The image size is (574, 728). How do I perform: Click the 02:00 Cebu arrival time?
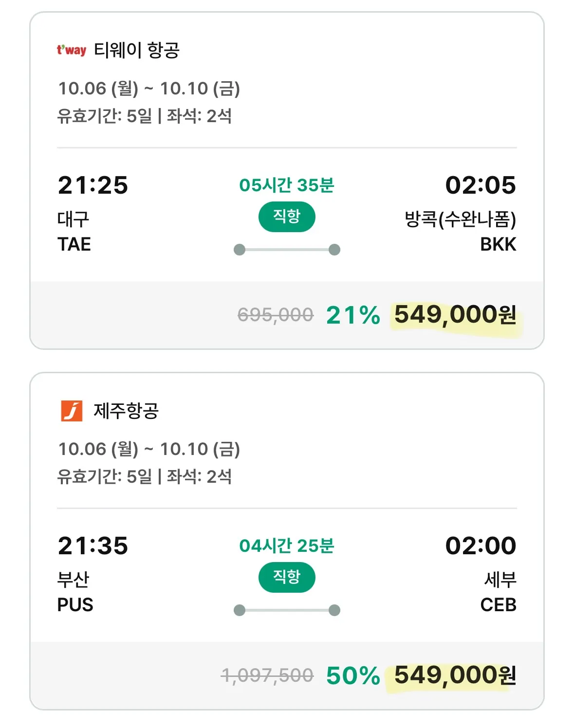tap(481, 546)
